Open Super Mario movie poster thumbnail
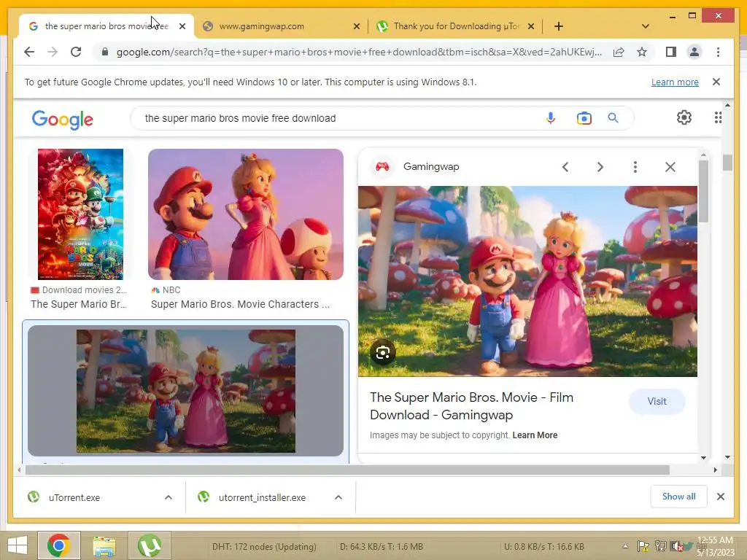This screenshot has height=560, width=747. coord(80,214)
